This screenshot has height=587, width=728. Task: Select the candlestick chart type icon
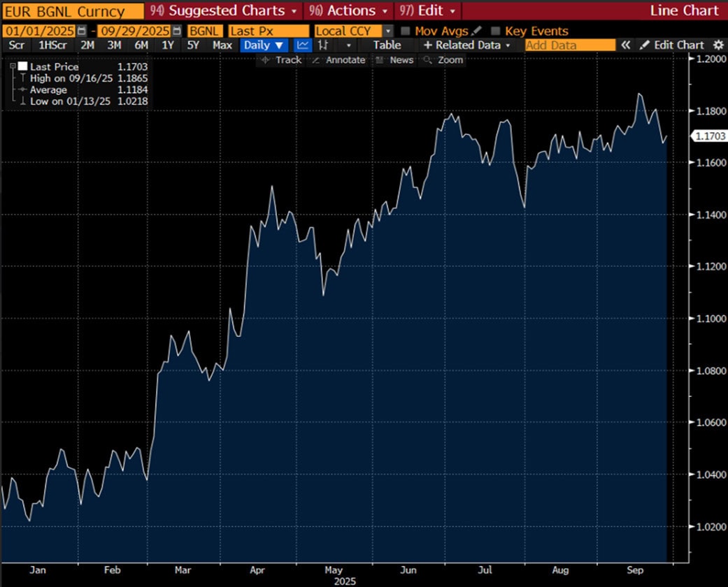[x=323, y=45]
